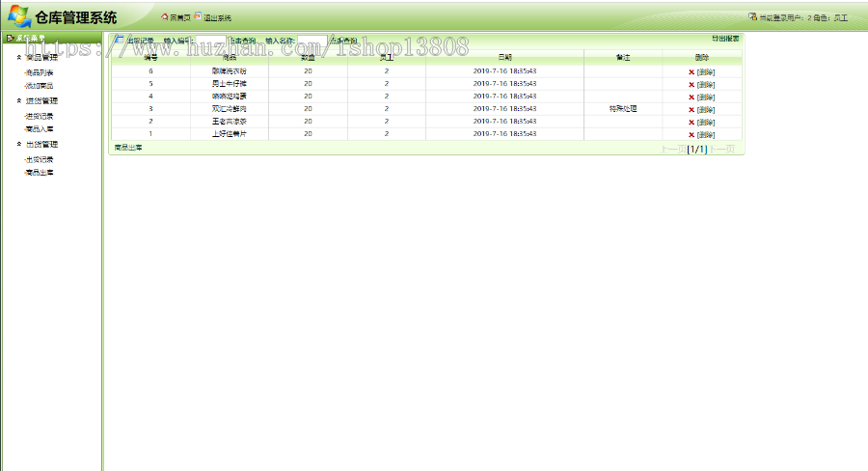Click 点击查询 next to 输入编号 field
The height and width of the screenshot is (471, 868).
click(242, 41)
